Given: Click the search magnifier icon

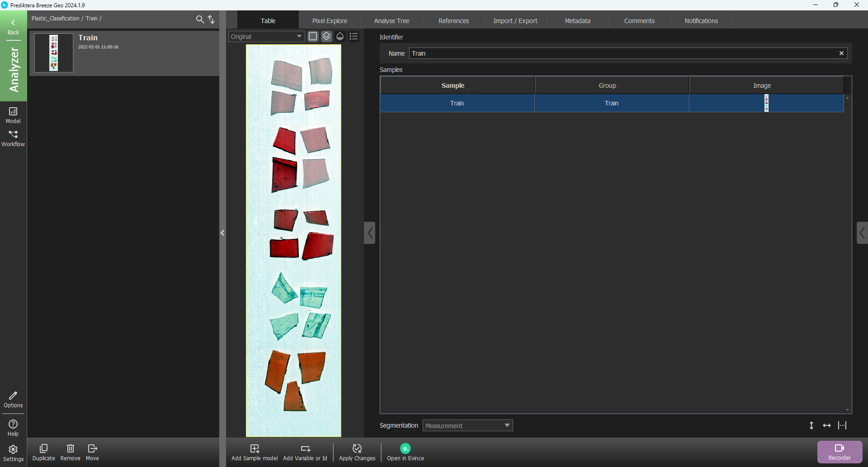Looking at the screenshot, I should click(200, 19).
